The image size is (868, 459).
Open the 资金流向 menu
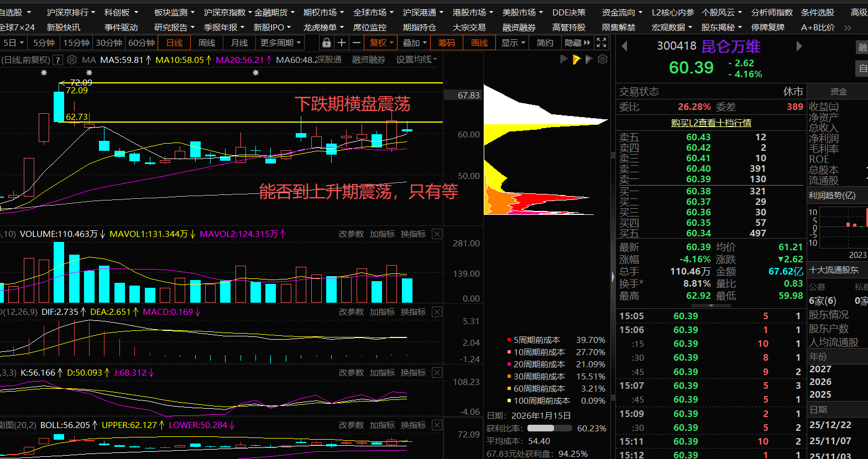click(x=622, y=12)
